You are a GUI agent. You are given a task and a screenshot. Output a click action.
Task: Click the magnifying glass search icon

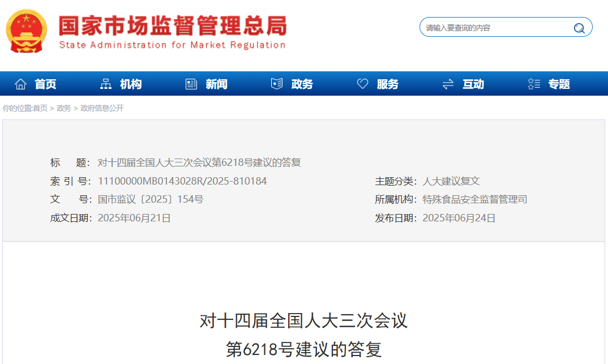coord(579,28)
